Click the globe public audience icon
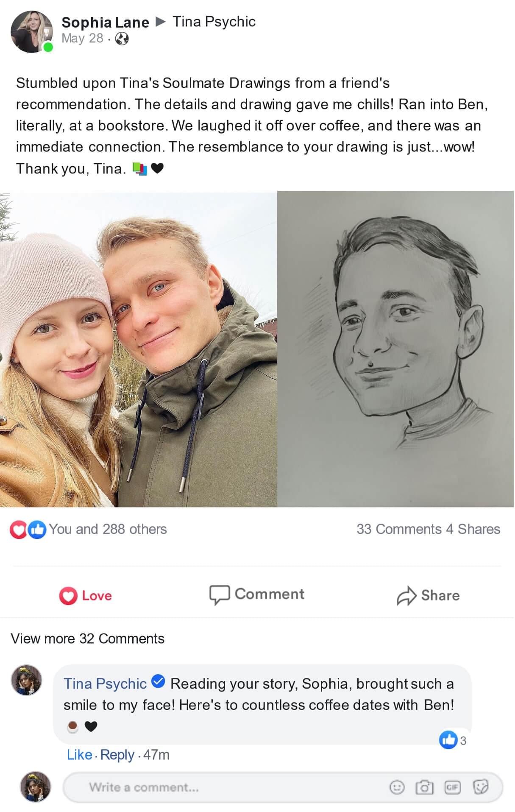This screenshot has height=812, width=515. pyautogui.click(x=122, y=39)
